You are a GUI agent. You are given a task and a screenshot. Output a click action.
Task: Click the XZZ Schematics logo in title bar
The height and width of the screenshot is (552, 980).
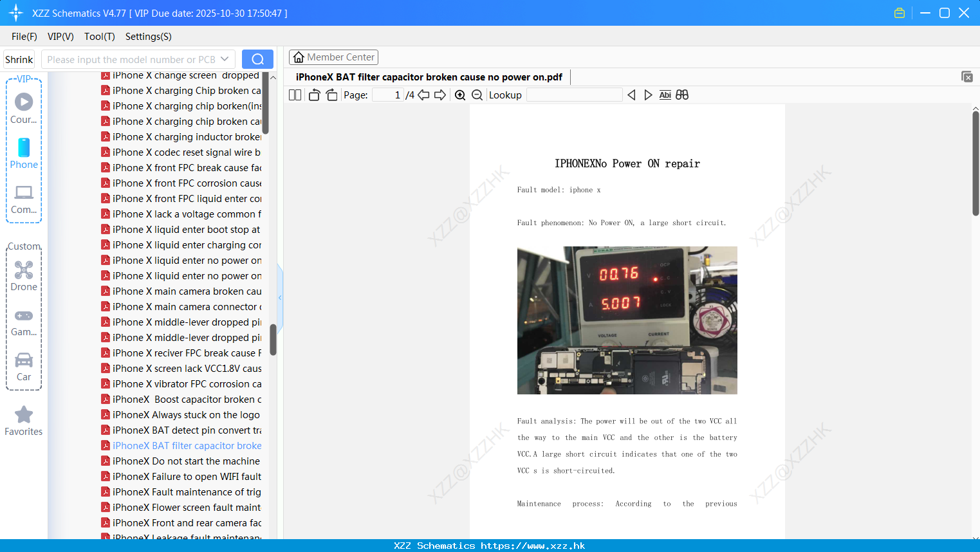(16, 13)
